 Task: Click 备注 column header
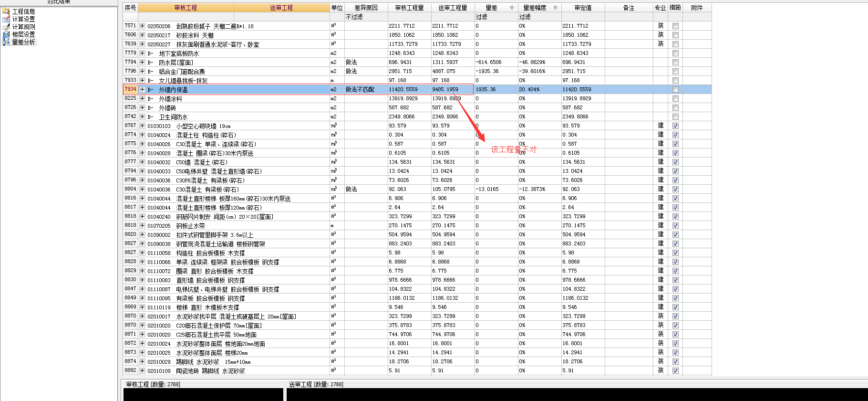coord(629,8)
